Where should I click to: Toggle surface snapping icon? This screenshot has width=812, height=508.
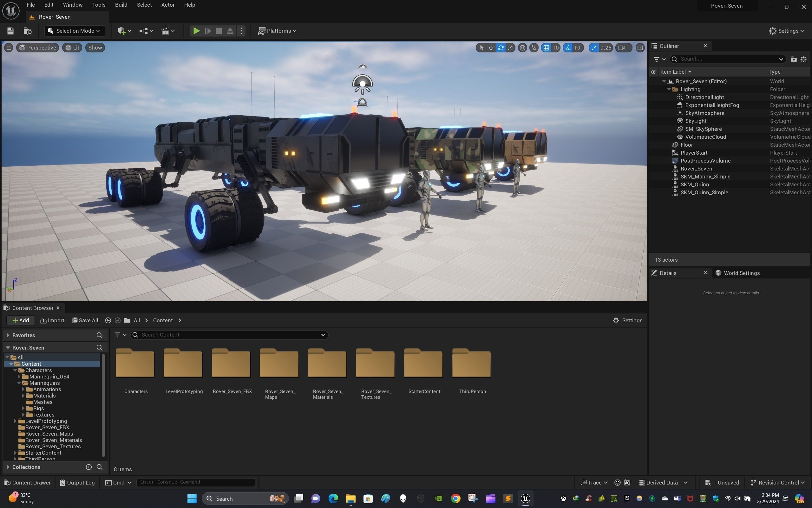point(534,48)
